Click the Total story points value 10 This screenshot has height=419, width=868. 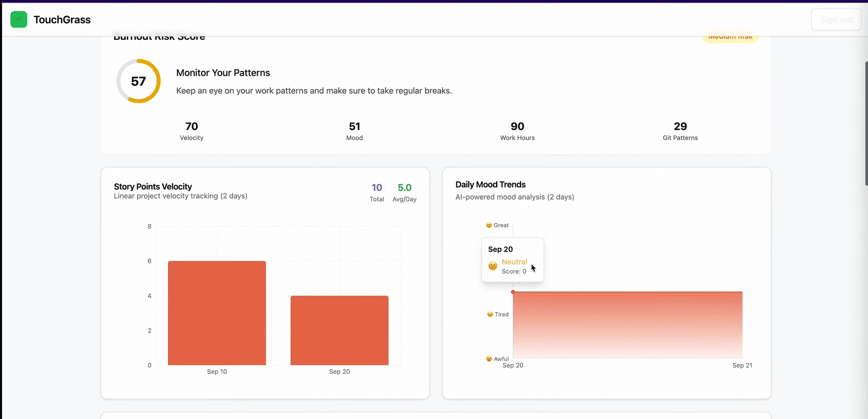376,187
